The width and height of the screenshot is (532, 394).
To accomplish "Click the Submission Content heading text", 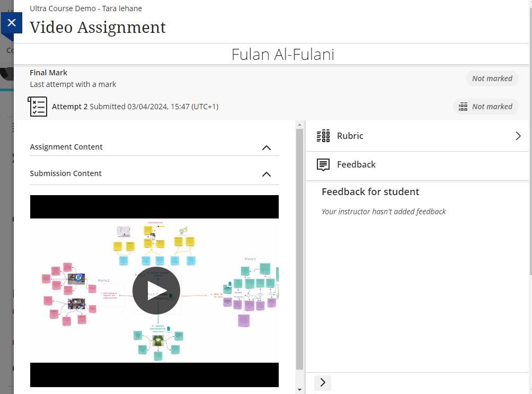I will pos(66,173).
